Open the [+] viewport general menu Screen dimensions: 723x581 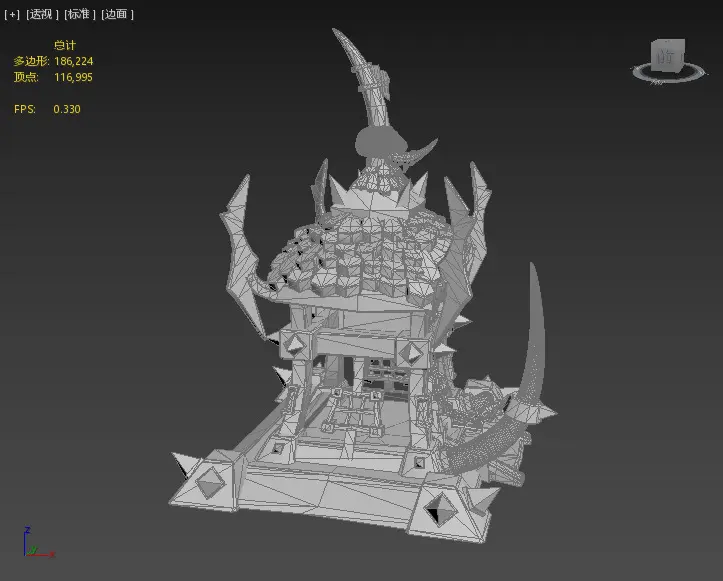point(12,14)
